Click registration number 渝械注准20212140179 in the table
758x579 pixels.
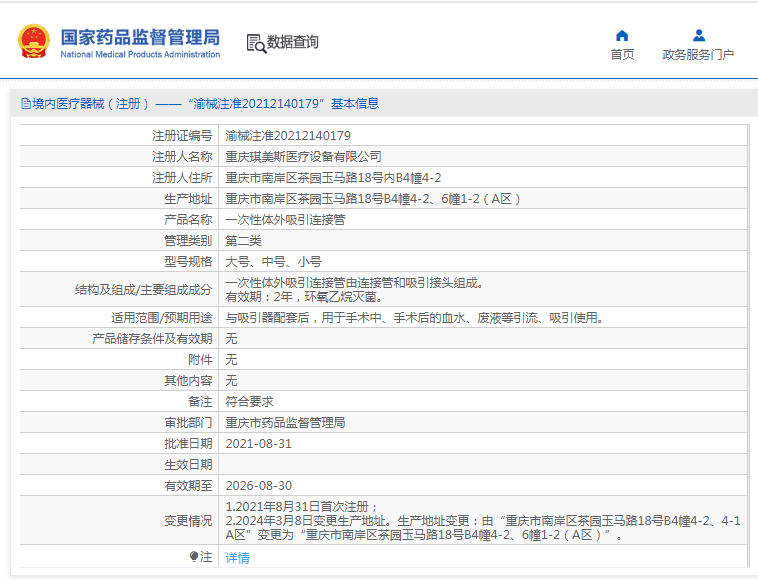point(288,136)
